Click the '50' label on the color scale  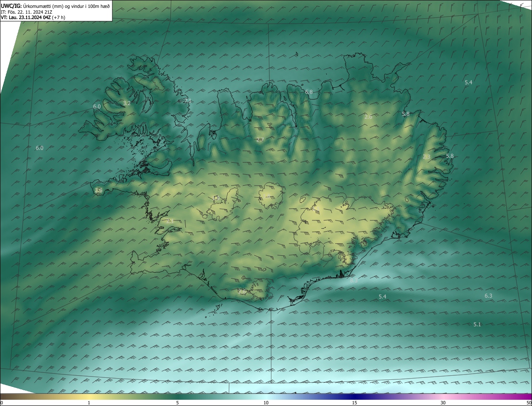tap(529, 403)
